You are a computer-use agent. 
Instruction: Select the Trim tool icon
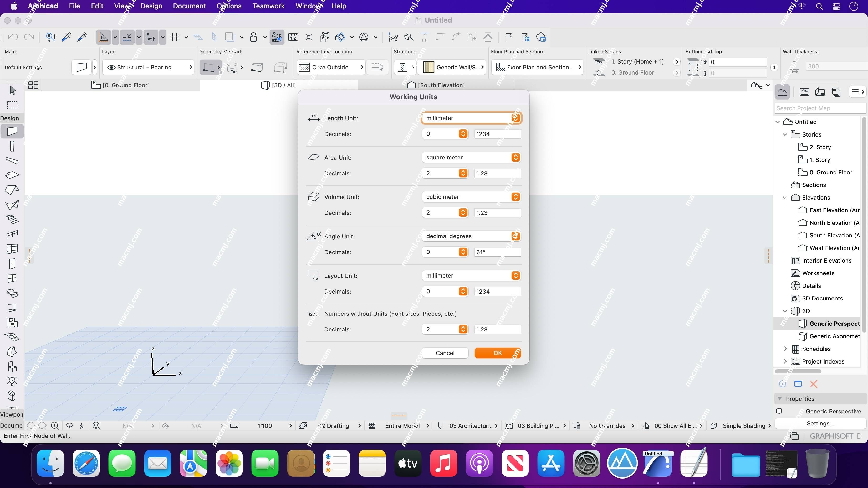[x=393, y=38]
